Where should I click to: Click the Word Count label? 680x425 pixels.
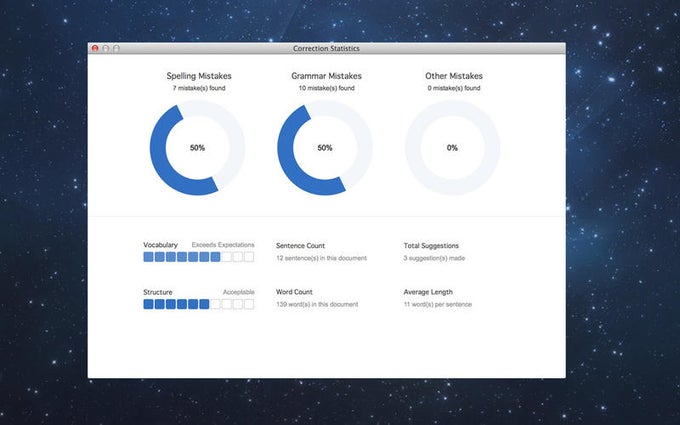294,292
